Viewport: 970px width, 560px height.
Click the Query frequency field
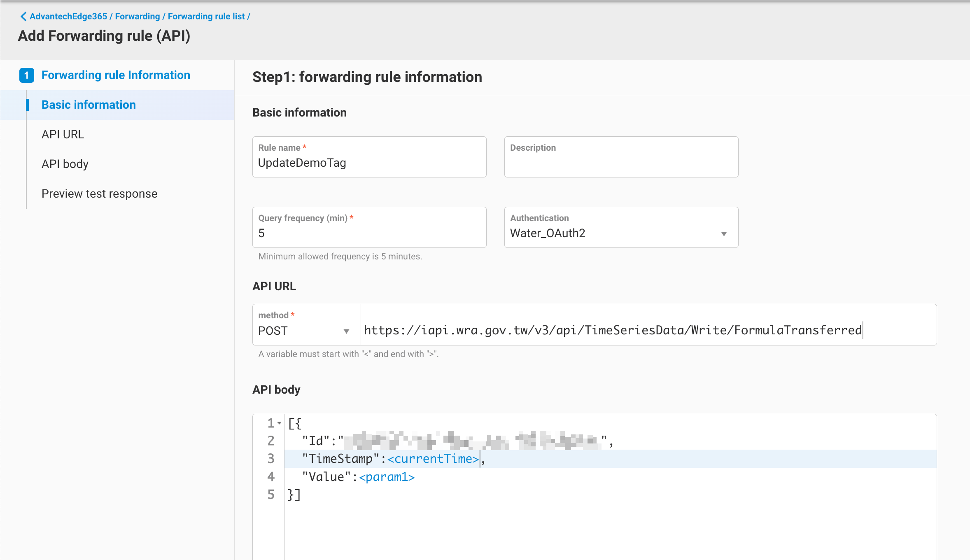(369, 233)
